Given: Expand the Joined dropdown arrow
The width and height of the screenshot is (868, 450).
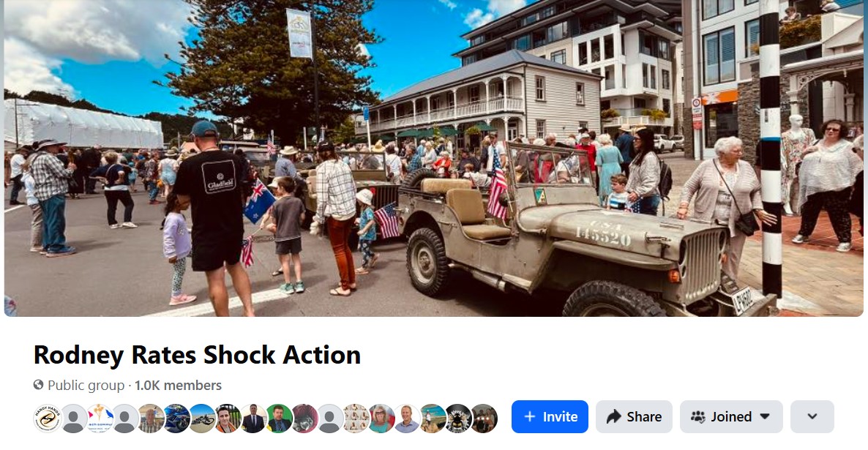Looking at the screenshot, I should [765, 417].
